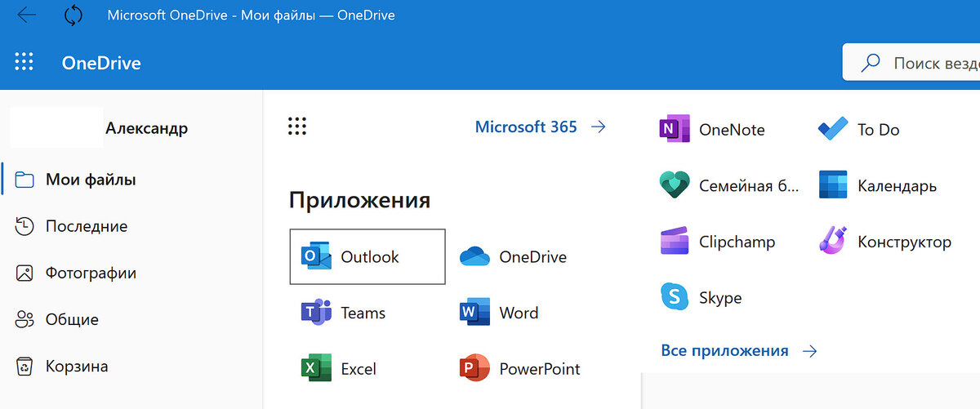
Task: Open Excel by its label
Action: click(x=359, y=369)
